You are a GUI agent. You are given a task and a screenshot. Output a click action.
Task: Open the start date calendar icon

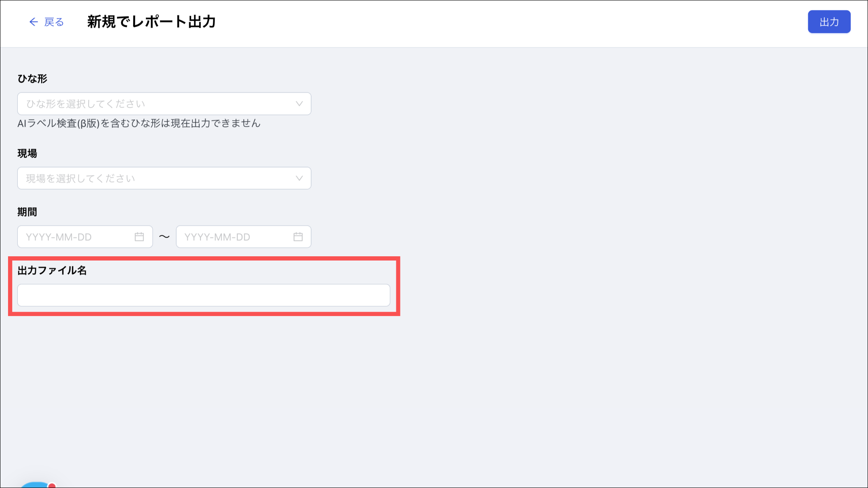coord(139,237)
